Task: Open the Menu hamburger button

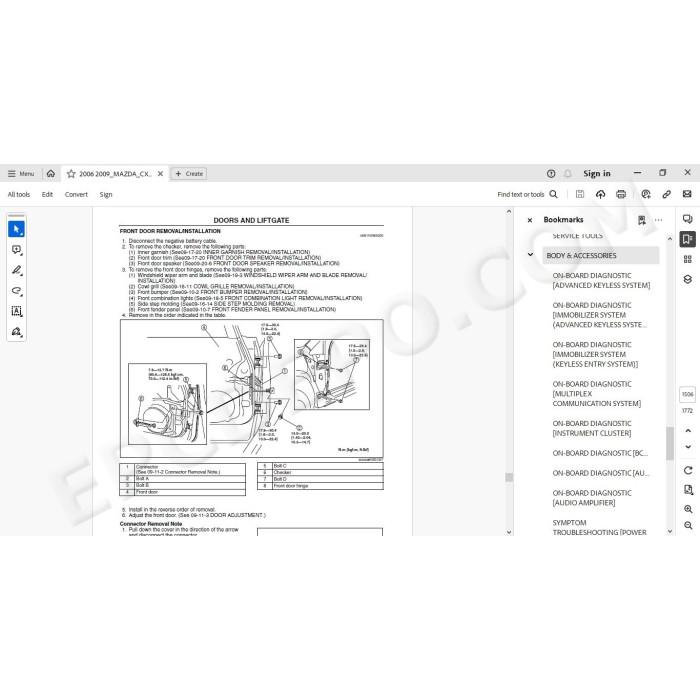Action: (21, 174)
